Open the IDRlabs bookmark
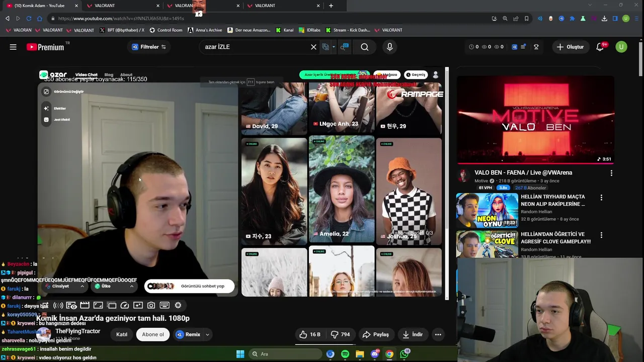Screen dimensions: 644x362 (x=309, y=30)
